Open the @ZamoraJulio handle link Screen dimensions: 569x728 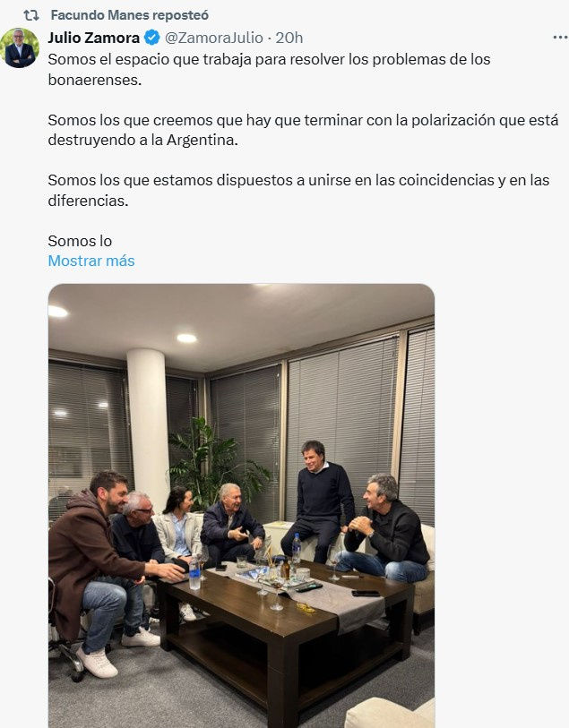tap(214, 38)
